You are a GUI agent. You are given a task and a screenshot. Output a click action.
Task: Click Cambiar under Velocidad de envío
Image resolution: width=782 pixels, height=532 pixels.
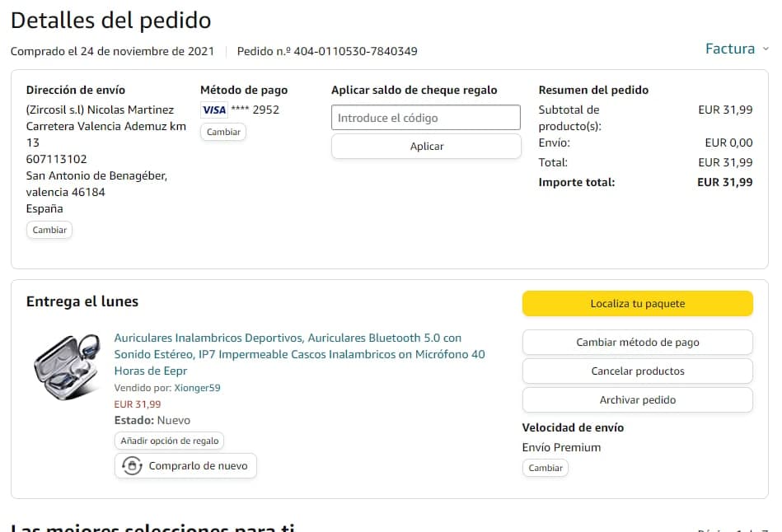tap(545, 468)
